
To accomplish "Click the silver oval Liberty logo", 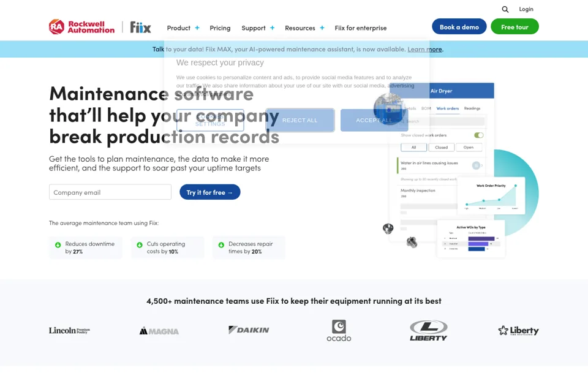I will (428, 331).
